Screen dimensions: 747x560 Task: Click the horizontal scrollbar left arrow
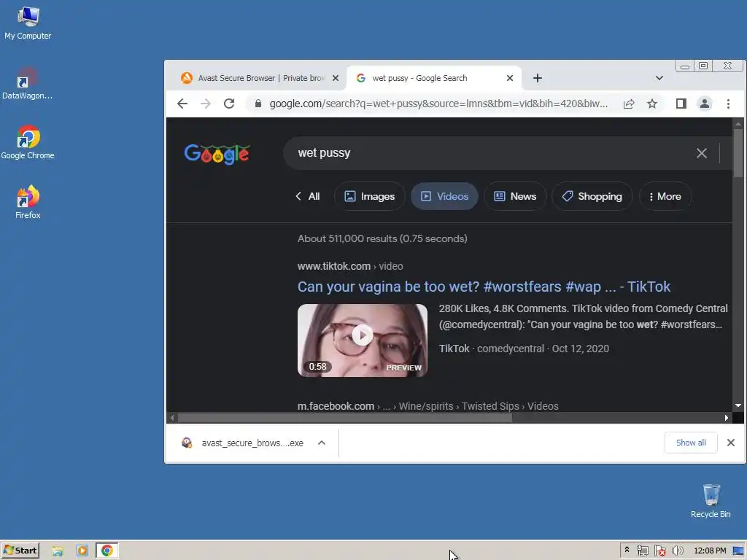(172, 418)
